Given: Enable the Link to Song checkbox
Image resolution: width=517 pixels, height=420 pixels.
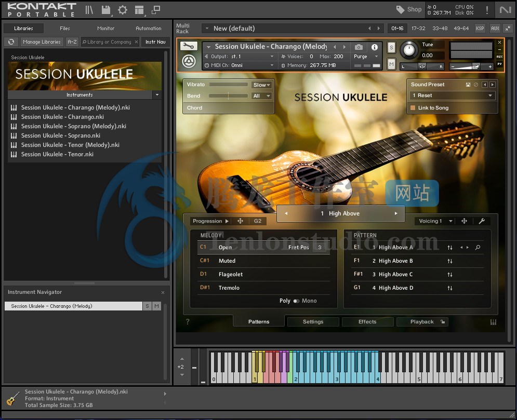Looking at the screenshot, I should [413, 107].
